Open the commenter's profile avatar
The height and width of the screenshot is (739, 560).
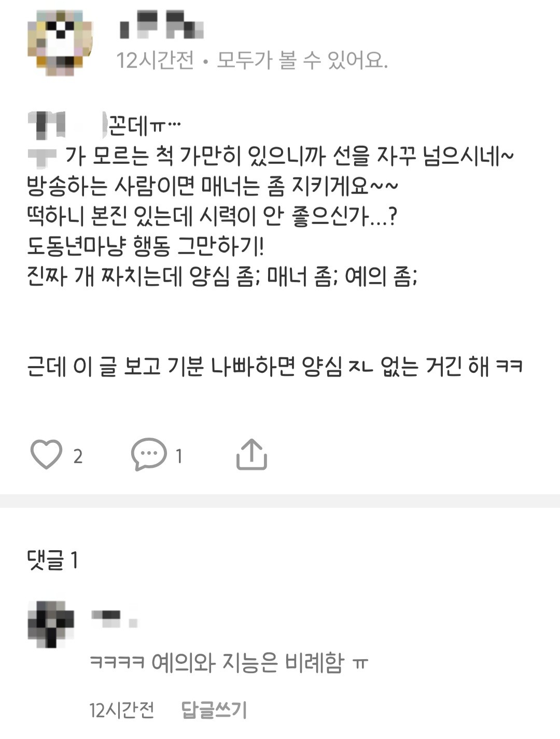click(51, 624)
